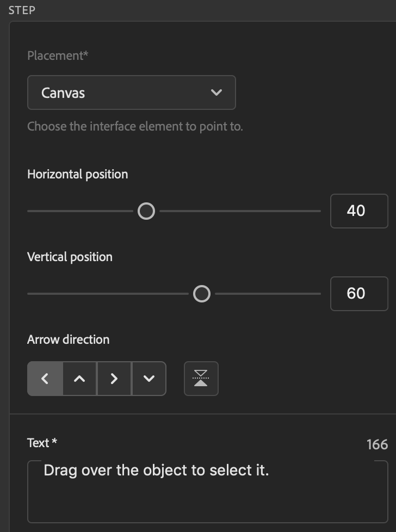This screenshot has height=532, width=396.
Task: Choose the right-pointing arrow direction
Action: [x=114, y=379]
